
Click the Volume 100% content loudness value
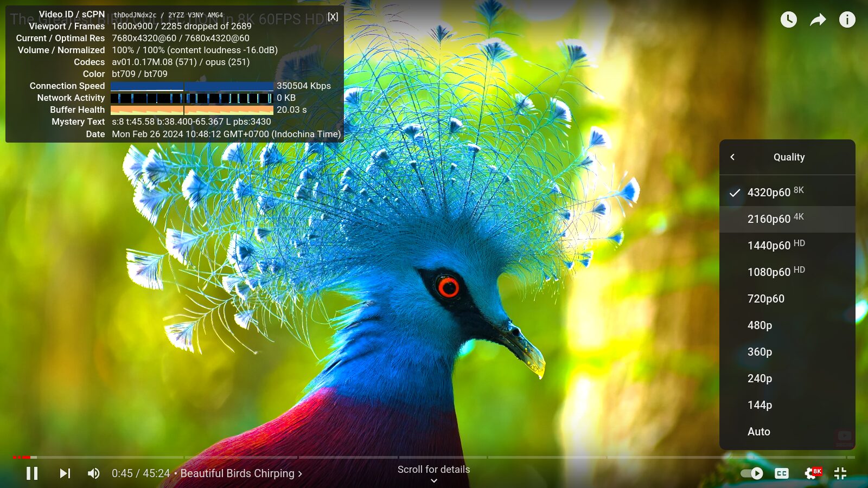pyautogui.click(x=195, y=50)
